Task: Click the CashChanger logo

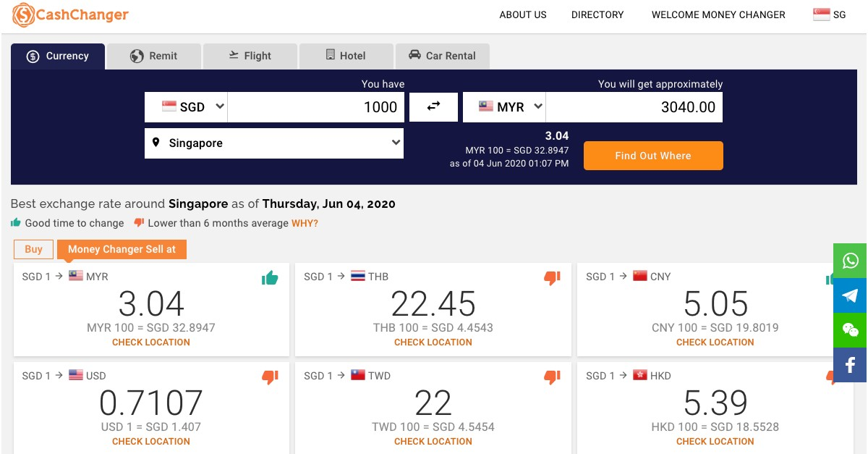Action: (69, 14)
